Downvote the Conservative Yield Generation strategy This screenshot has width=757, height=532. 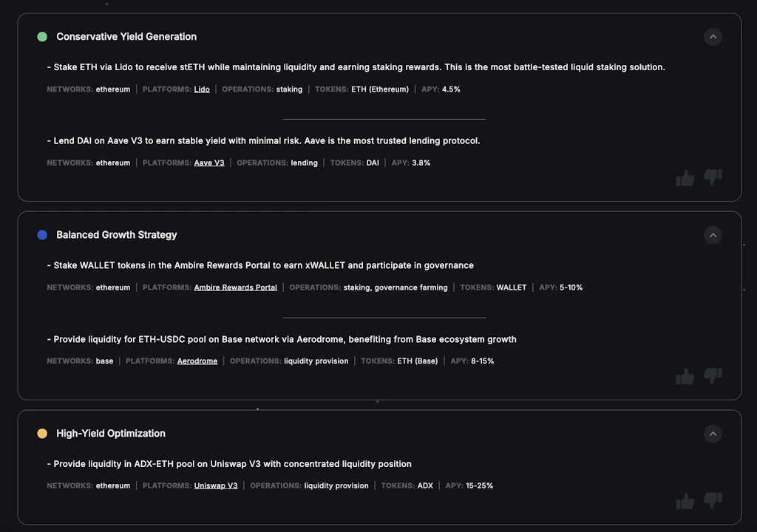point(712,177)
